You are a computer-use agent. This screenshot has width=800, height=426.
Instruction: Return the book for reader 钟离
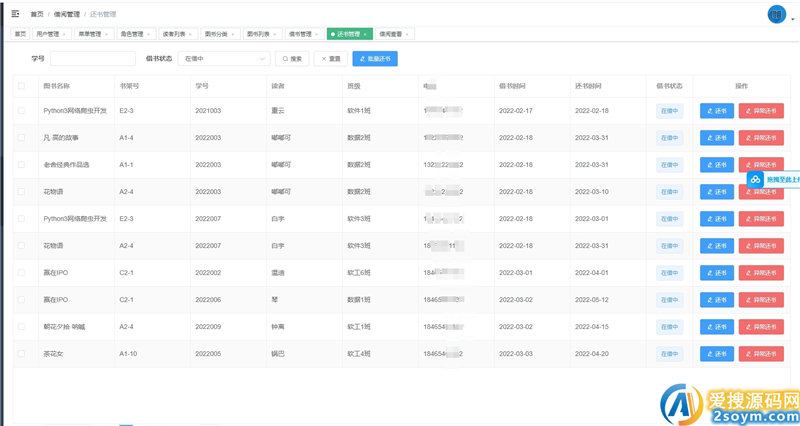(717, 326)
